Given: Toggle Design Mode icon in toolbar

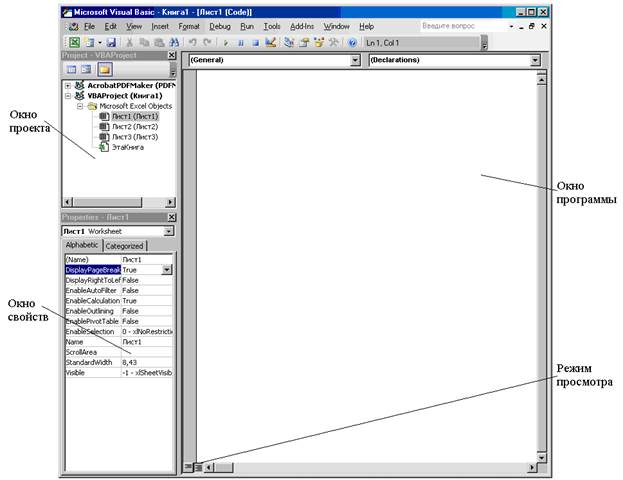Looking at the screenshot, I should click(x=271, y=42).
